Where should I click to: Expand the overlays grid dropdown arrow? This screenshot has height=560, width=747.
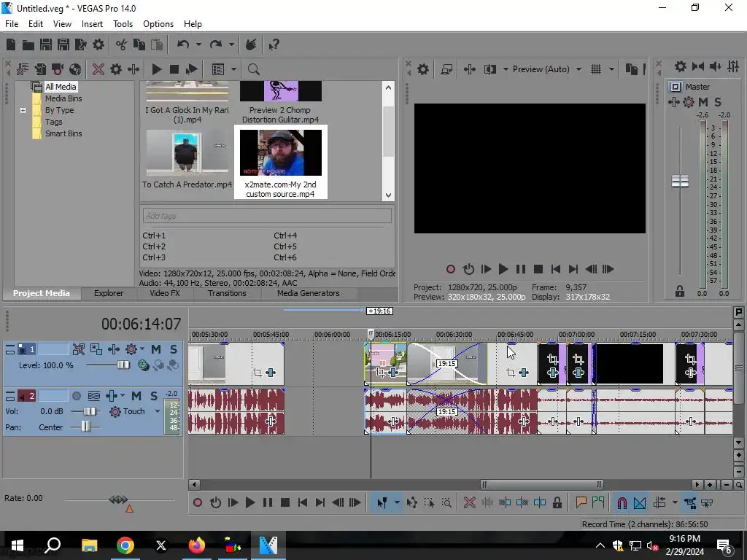tap(611, 69)
